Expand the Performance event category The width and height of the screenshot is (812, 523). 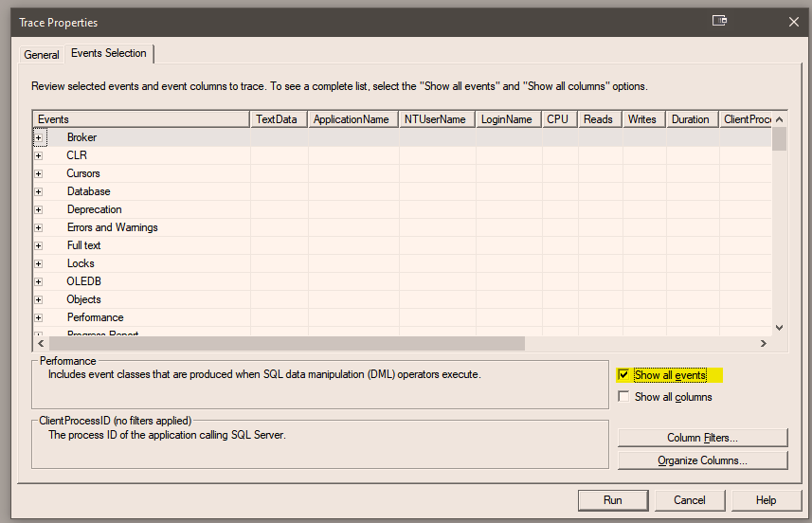click(38, 318)
